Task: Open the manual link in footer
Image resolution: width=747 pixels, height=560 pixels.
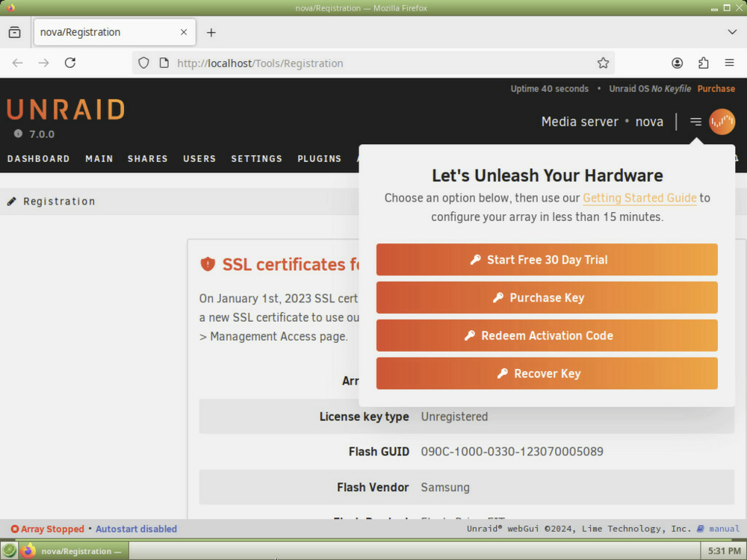Action: coord(724,529)
